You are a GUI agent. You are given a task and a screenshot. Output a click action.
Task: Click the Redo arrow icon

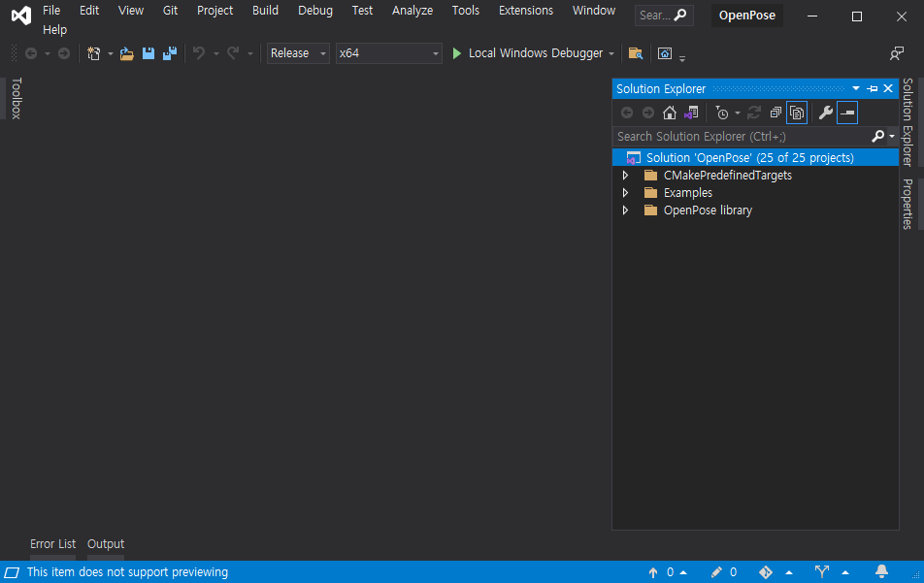pos(233,53)
